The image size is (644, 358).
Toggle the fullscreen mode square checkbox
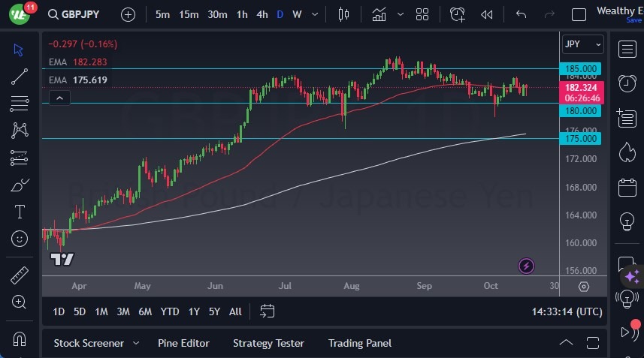point(579,14)
